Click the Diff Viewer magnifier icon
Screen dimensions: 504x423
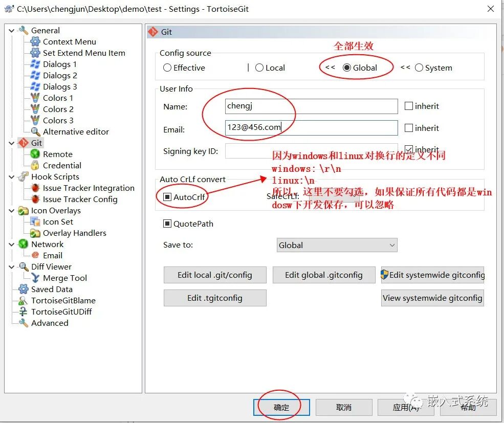point(24,266)
